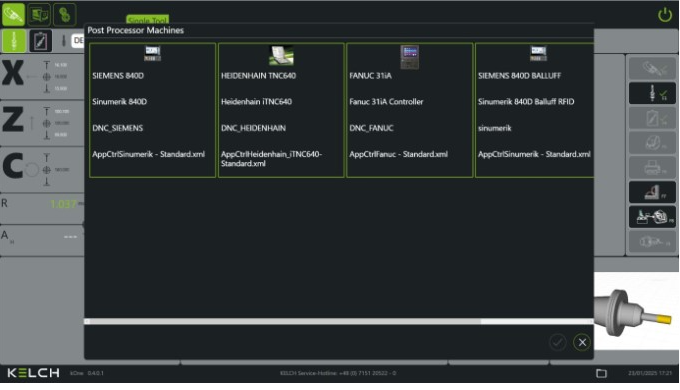Click the Z axis nominal crosshair icon
The width and height of the screenshot is (680, 390).
pos(46,124)
